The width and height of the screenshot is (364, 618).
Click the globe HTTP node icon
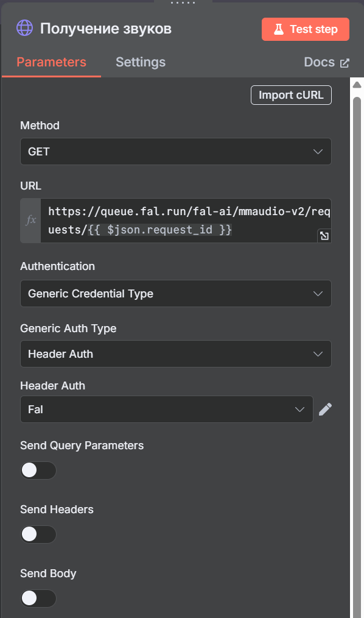(x=25, y=29)
